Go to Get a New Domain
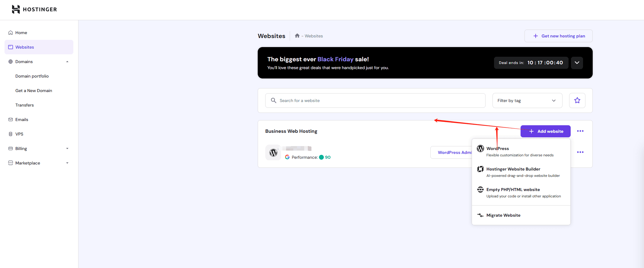Screen dimensions: 644x268 [x=34, y=91]
